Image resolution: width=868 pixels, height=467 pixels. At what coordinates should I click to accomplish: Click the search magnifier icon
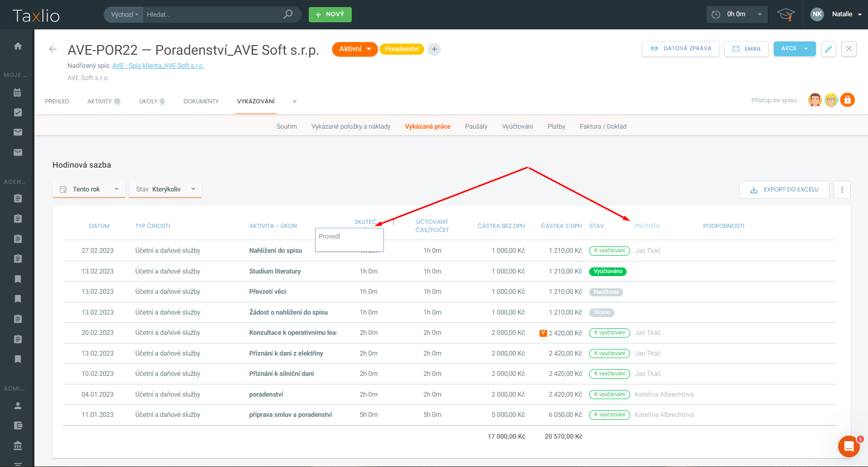[x=288, y=14]
